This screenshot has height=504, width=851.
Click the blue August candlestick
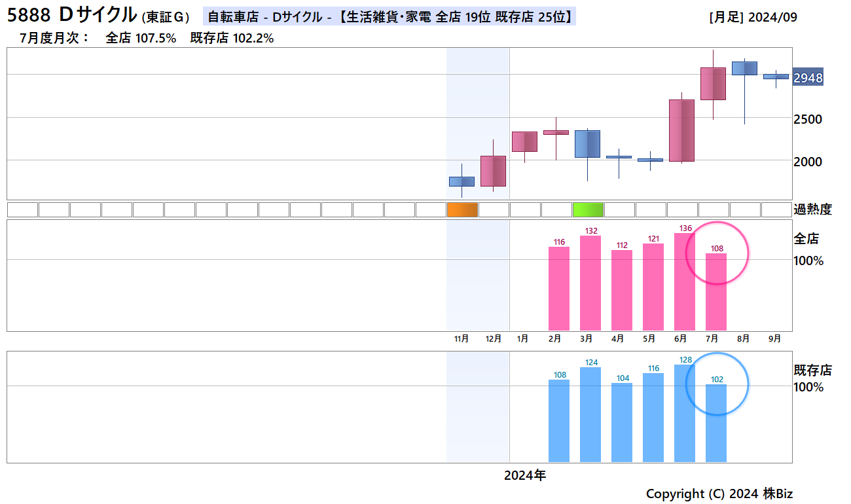[744, 68]
